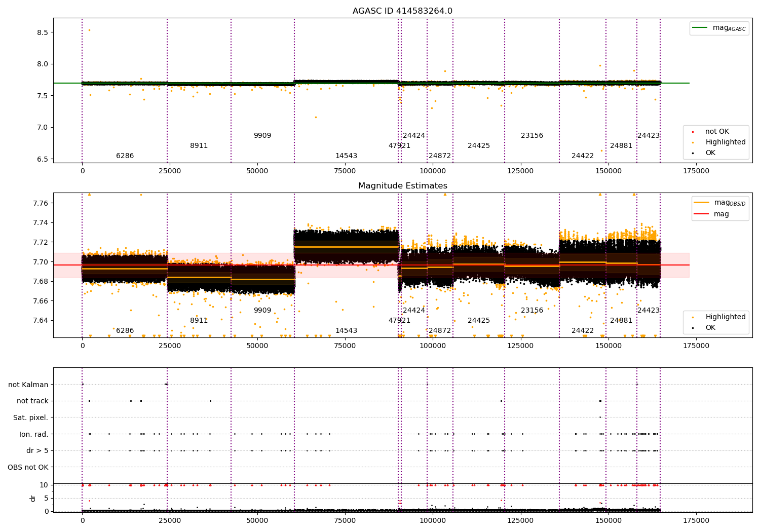Viewport: 760px width, 532px height.
Task: Select the 'Ion. rad.' axis label
Action: point(34,434)
